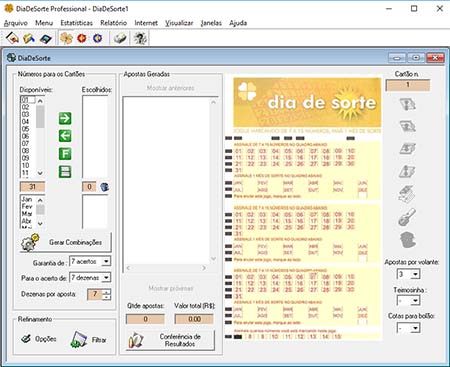Viewport: 450px width, 367px height.
Task: Increase the Dezenas por aposta value
Action: click(107, 292)
